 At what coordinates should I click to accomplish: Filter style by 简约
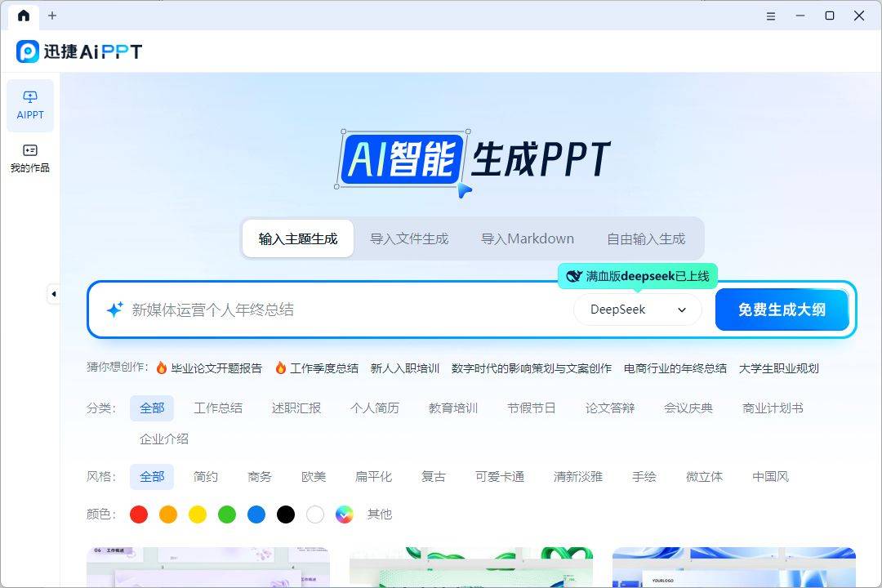click(205, 477)
